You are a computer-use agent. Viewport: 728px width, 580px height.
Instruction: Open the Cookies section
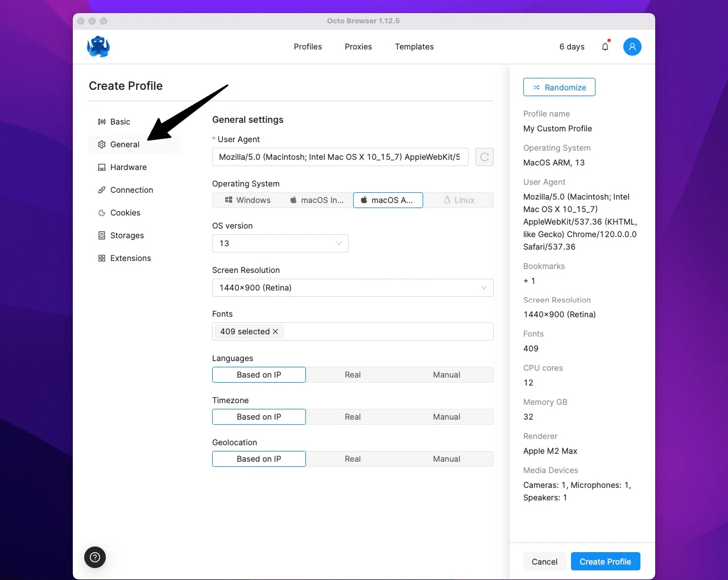click(x=125, y=212)
